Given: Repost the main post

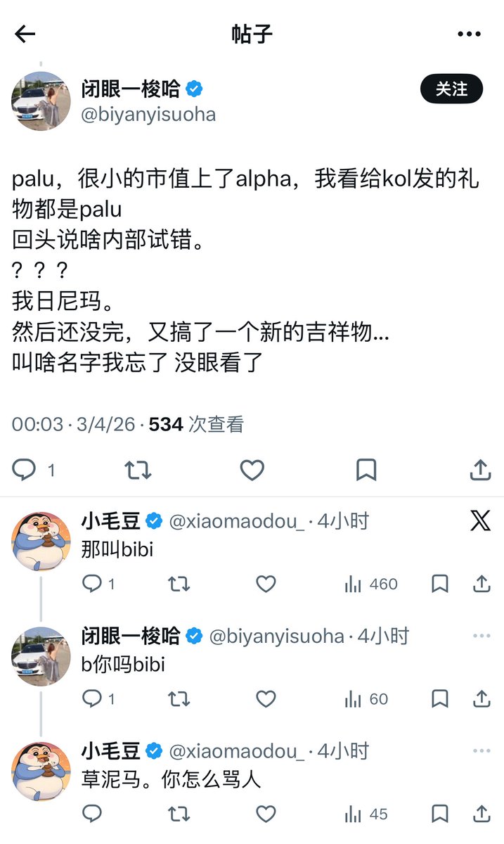Looking at the screenshot, I should [138, 470].
